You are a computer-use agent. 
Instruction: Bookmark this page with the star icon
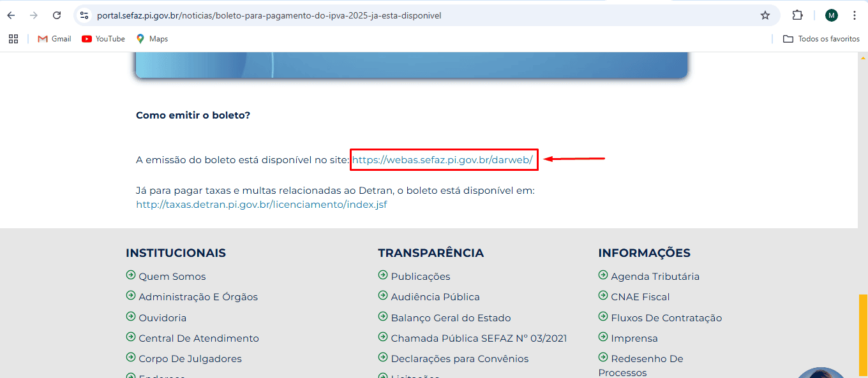coord(765,15)
